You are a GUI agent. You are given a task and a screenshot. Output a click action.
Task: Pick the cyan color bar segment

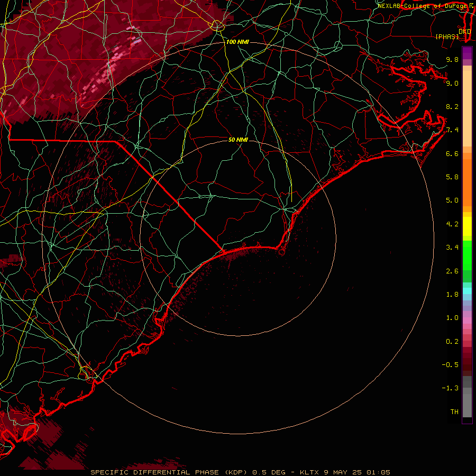(467, 291)
